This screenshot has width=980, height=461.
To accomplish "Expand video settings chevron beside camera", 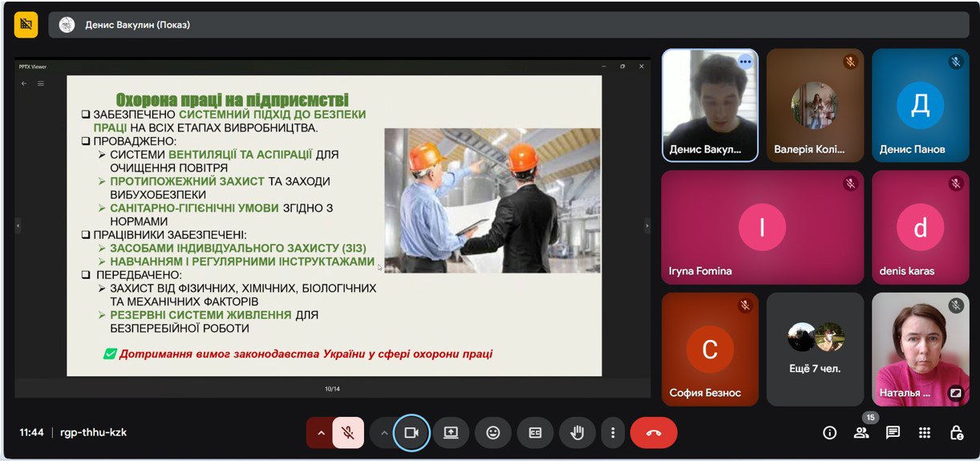I will 384,433.
